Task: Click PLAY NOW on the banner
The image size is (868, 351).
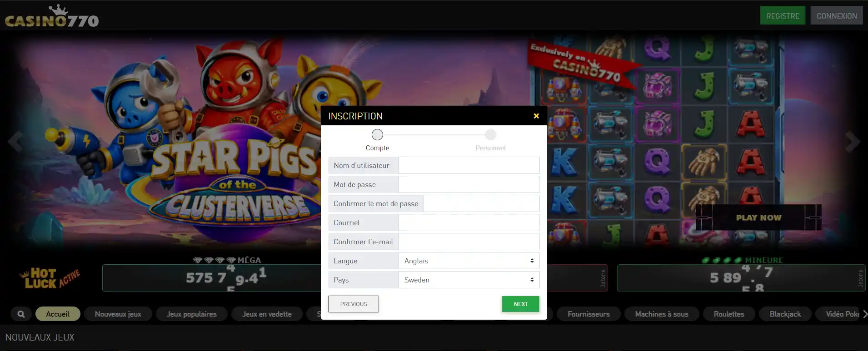Action: pos(758,218)
